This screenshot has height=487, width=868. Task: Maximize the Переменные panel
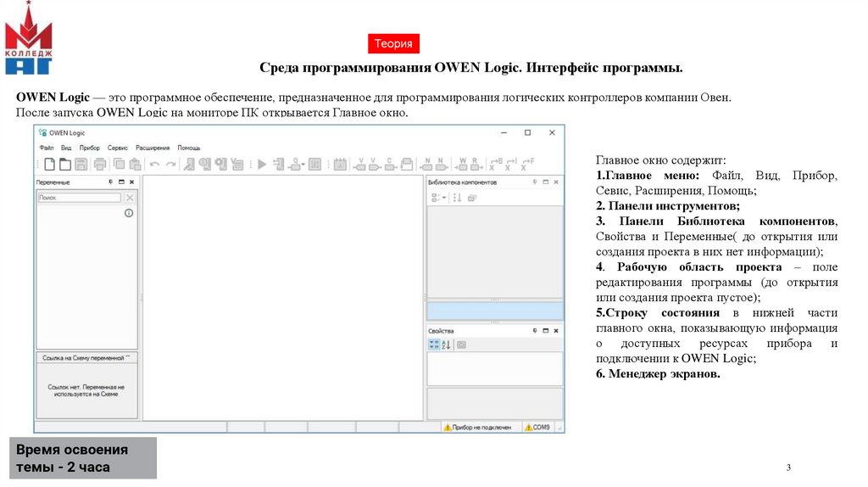pos(121,182)
